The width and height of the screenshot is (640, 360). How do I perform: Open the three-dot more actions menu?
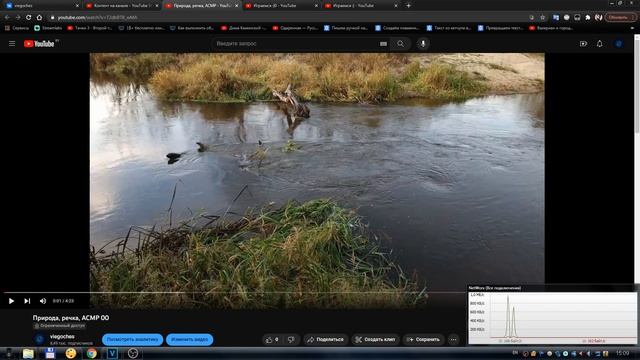pos(453,339)
